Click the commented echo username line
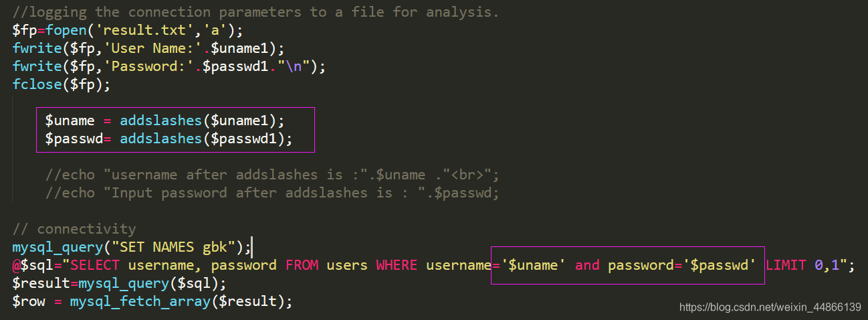Screen dimensions: 868x320 (272, 175)
